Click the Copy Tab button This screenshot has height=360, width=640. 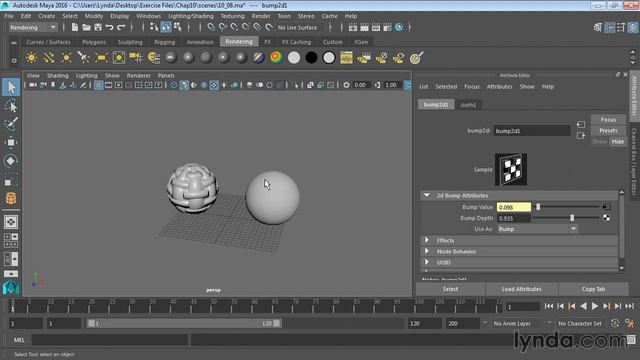tap(593, 289)
